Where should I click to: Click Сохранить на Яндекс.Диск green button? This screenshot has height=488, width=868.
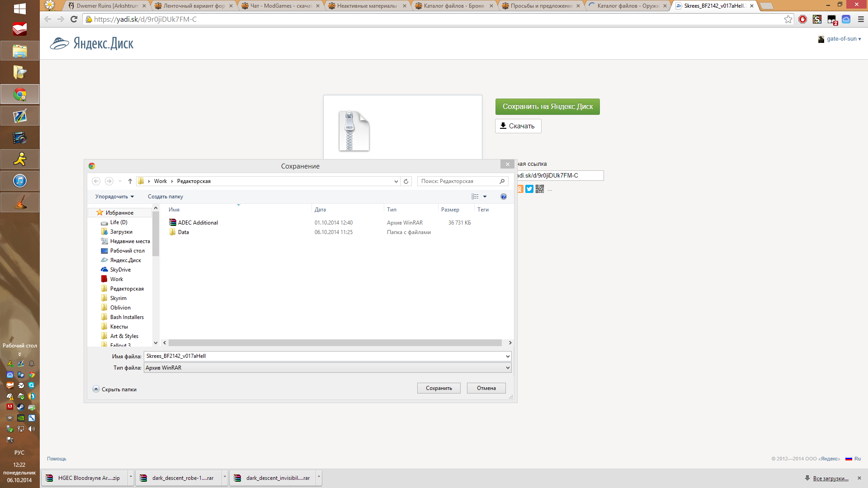[x=547, y=107]
